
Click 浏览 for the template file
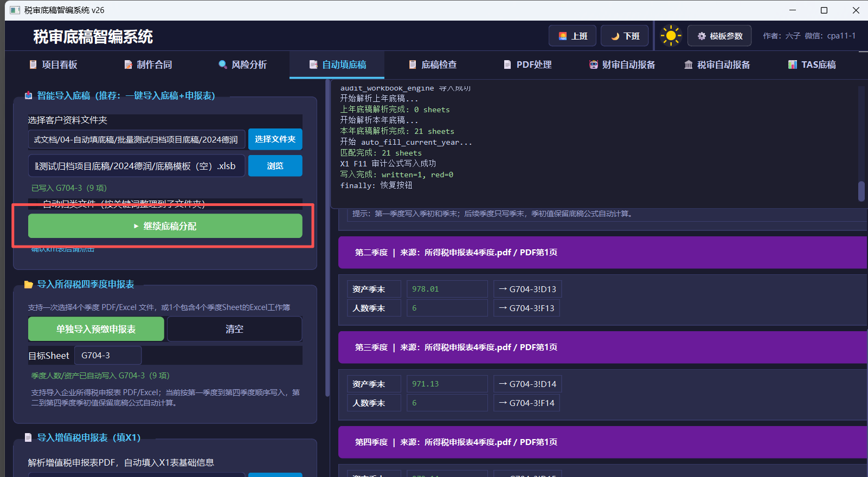click(x=275, y=166)
